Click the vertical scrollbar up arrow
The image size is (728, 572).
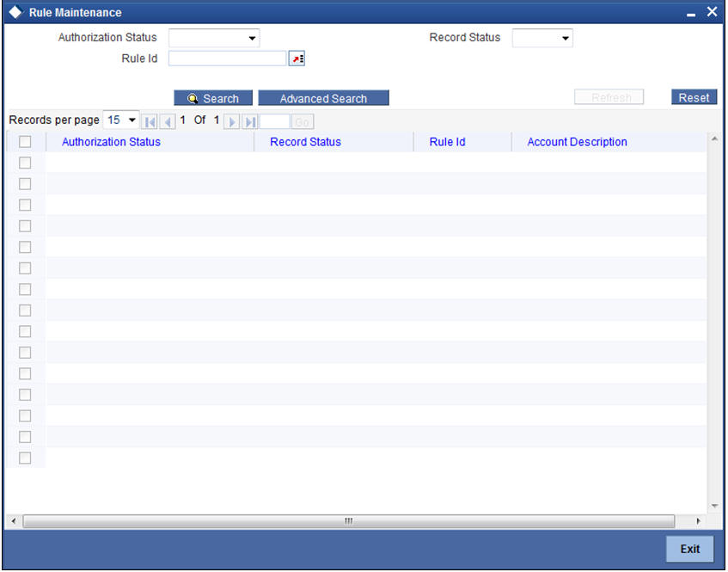tap(714, 139)
